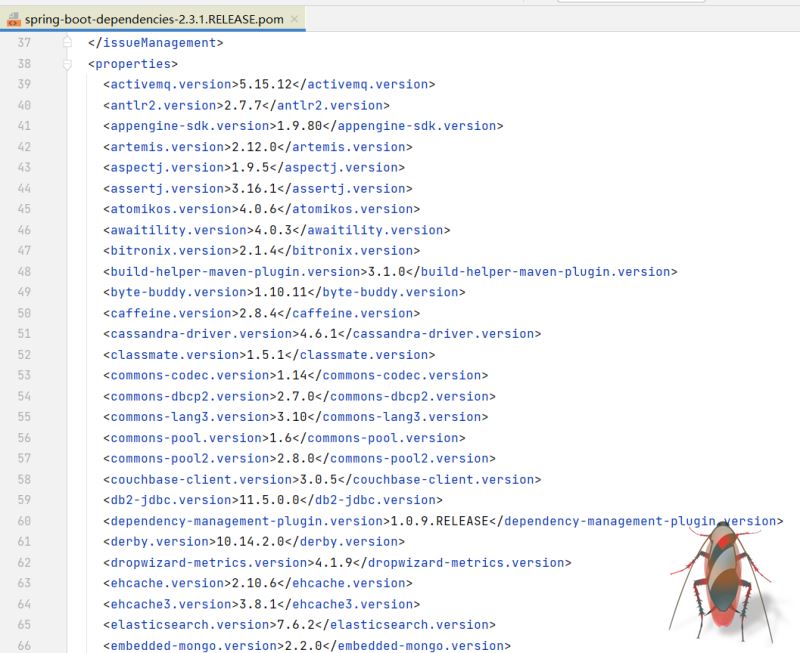Screen dimensions: 800x653
Task: Click line number 60 in the gutter
Action: point(24,521)
